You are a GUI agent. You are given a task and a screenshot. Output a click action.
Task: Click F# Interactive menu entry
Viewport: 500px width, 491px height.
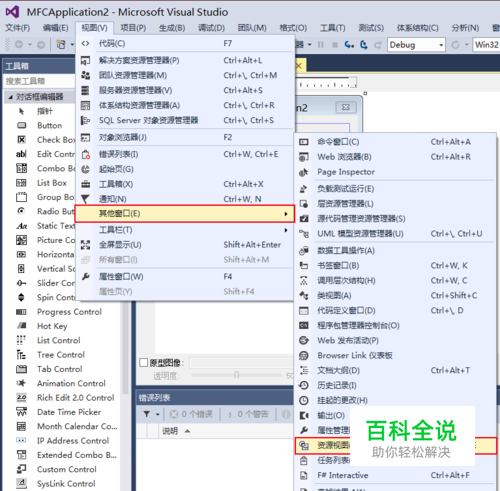(x=396, y=475)
